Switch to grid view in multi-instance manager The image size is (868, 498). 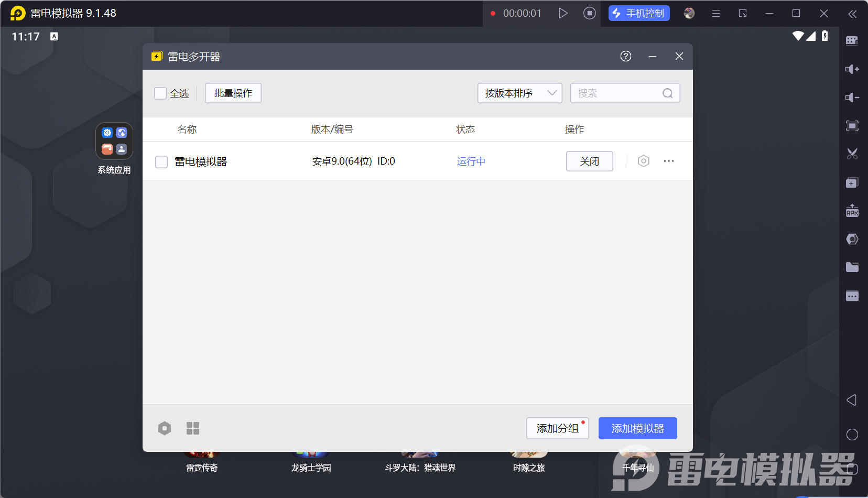point(193,428)
